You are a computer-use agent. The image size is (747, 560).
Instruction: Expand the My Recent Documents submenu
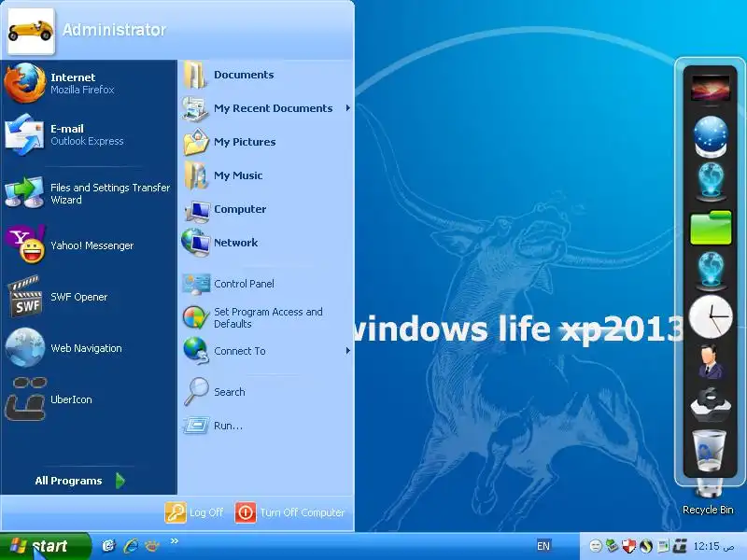click(x=266, y=108)
